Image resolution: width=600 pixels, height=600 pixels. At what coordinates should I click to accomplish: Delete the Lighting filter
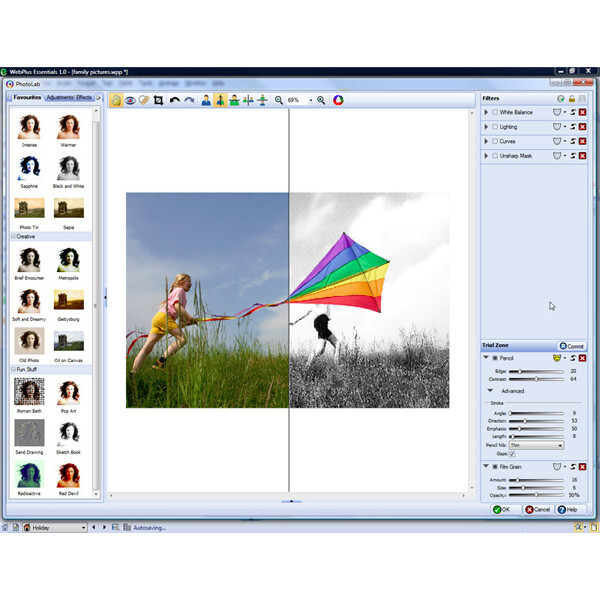pyautogui.click(x=582, y=127)
